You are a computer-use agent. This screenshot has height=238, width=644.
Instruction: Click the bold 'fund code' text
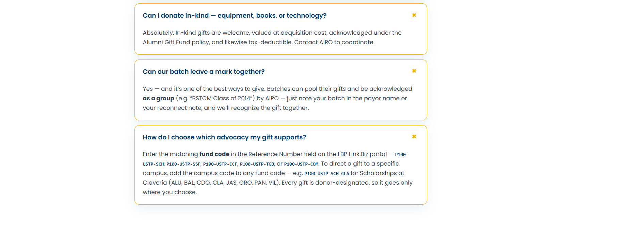tap(214, 154)
